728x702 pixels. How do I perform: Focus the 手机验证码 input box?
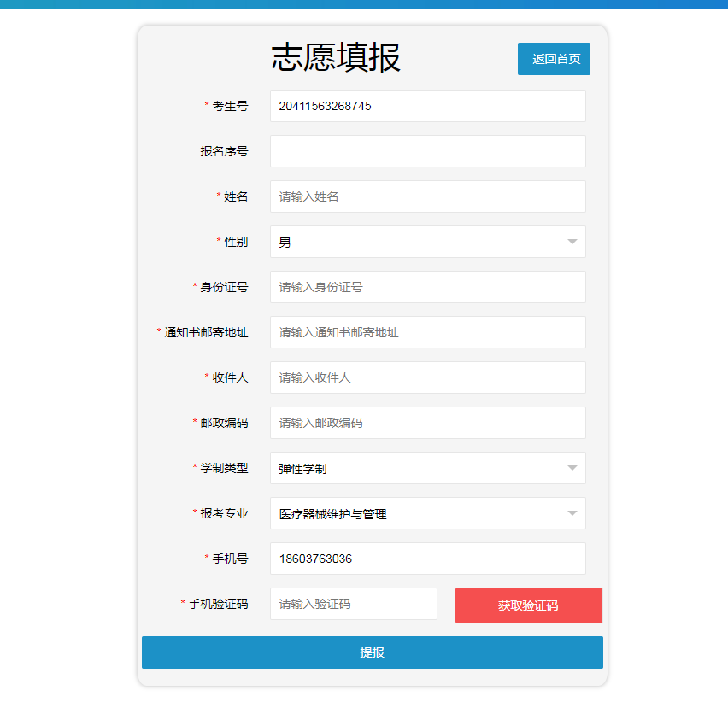353,604
